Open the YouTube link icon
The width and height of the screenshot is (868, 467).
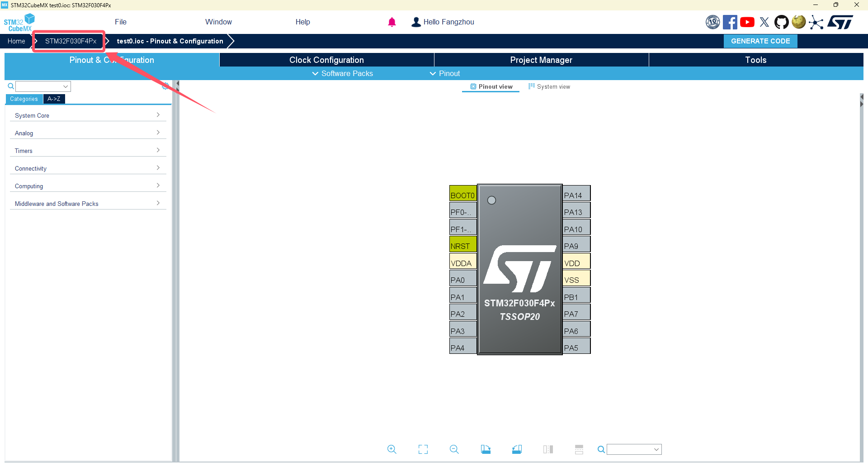(x=747, y=22)
